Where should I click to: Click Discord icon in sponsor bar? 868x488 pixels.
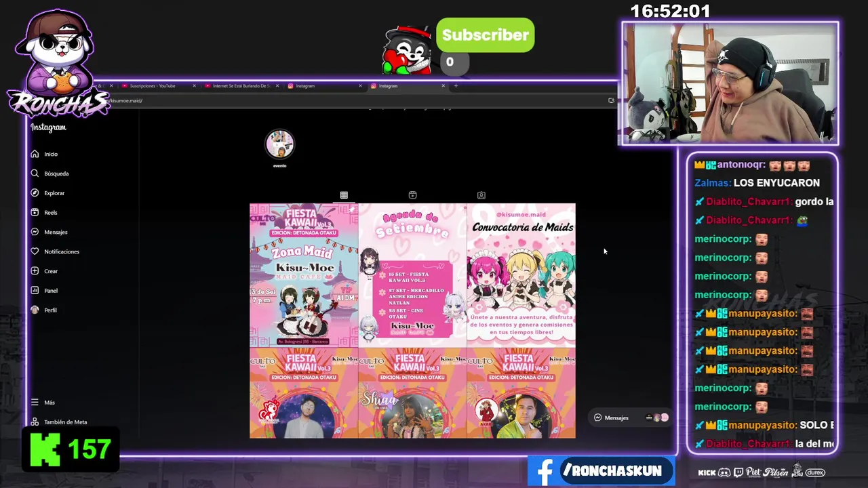coord(724,472)
